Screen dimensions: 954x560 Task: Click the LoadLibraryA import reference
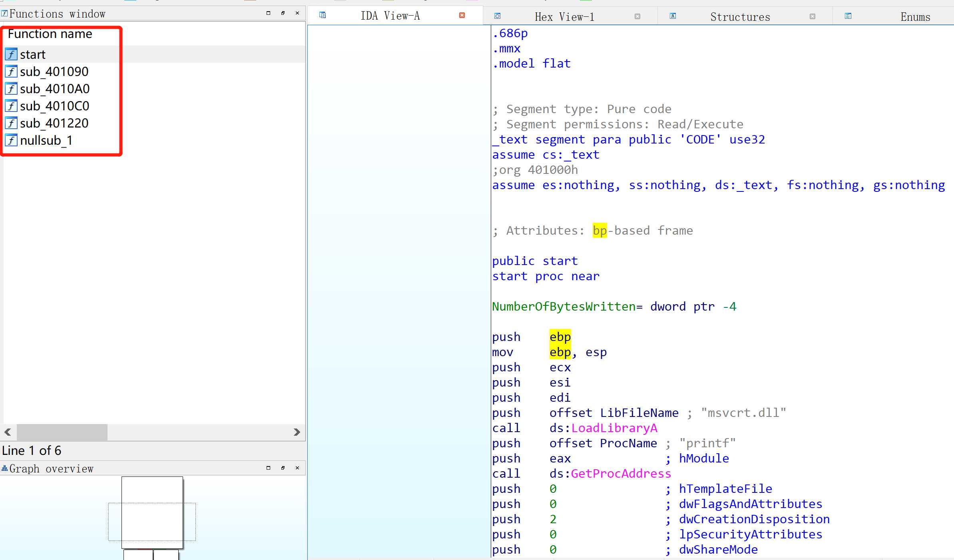(614, 428)
